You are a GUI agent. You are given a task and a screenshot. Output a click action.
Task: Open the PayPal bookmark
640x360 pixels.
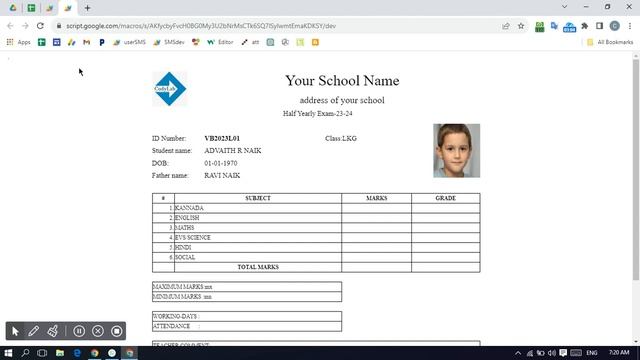pyautogui.click(x=102, y=42)
